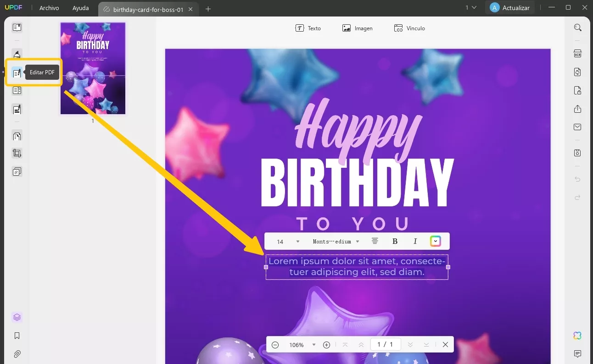Image resolution: width=593 pixels, height=364 pixels.
Task: Click the font size value 14
Action: click(280, 242)
